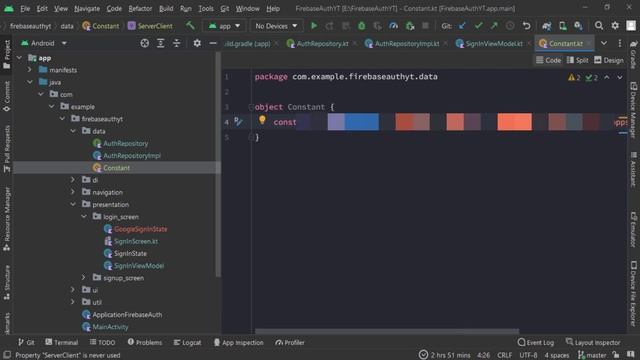Click the UTF-8 encoding in status bar
Image resolution: width=640 pixels, height=360 pixels.
528,355
